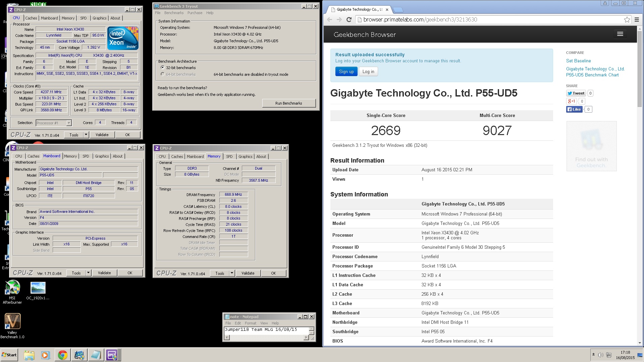Open a new Chrome tab
The image size is (644, 362).
[397, 10]
